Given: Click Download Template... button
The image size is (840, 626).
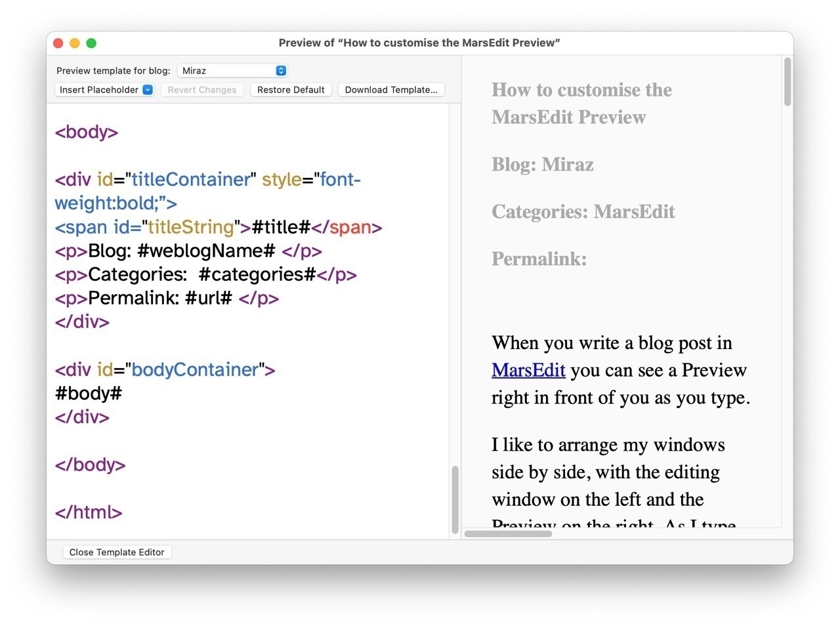Looking at the screenshot, I should (x=391, y=90).
